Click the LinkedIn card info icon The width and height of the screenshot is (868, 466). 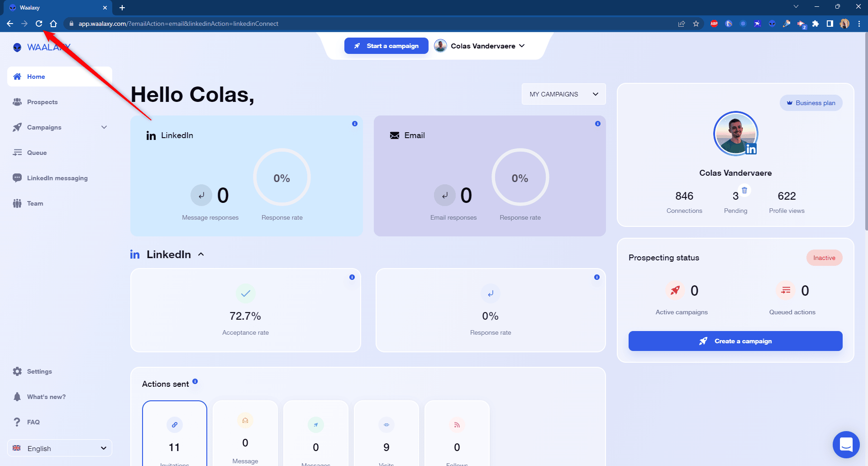355,124
